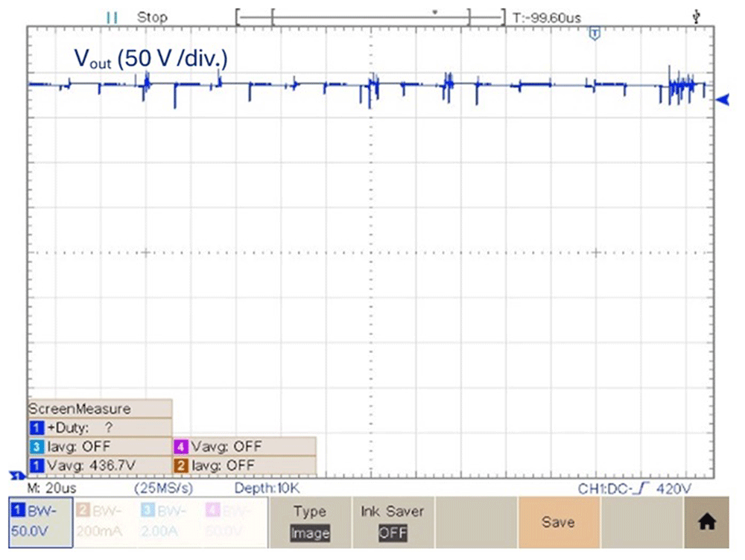Change the Type Image setting

click(x=310, y=522)
